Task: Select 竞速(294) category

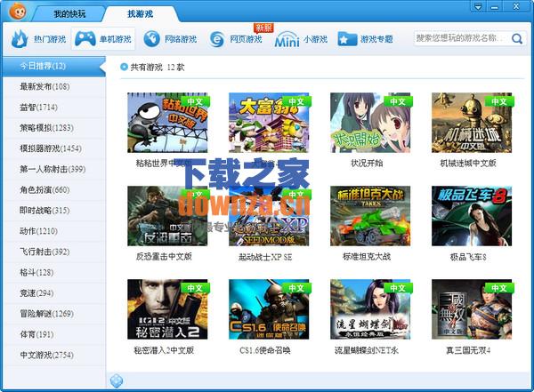Action: [53, 293]
